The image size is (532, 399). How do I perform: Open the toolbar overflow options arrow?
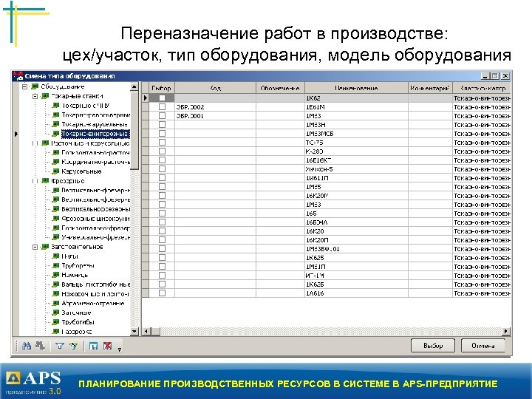tap(120, 349)
